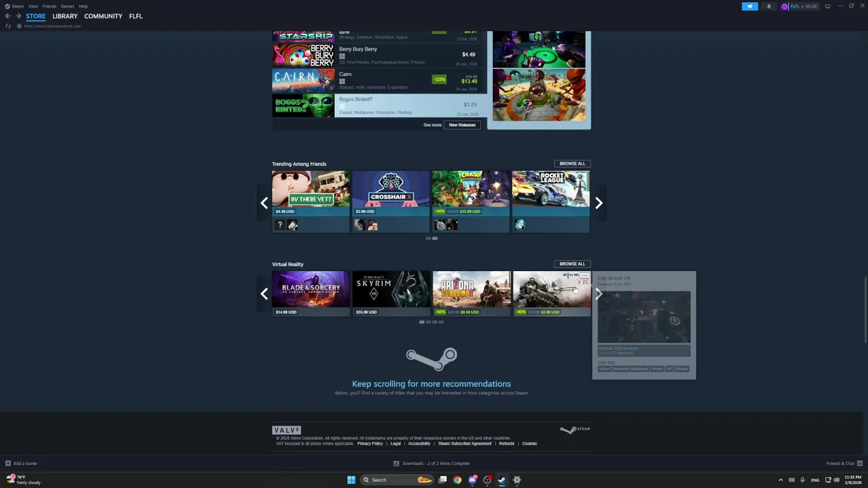Open the notifications bell
Screen dimensions: 868x488
[x=768, y=6]
